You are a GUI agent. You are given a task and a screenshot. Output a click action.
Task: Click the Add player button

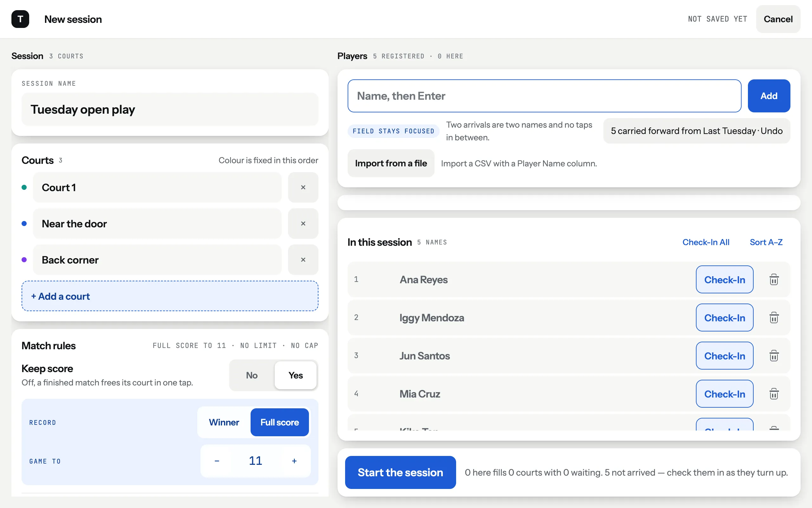[x=769, y=96]
